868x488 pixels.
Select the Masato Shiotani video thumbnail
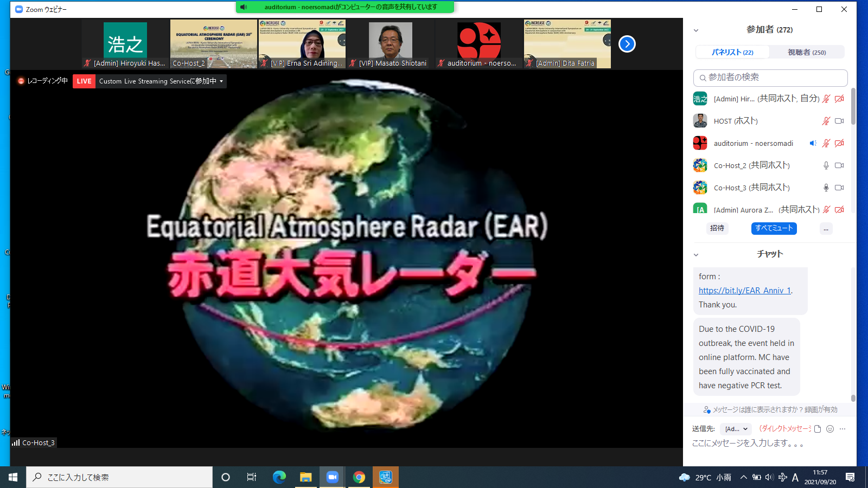click(x=391, y=44)
